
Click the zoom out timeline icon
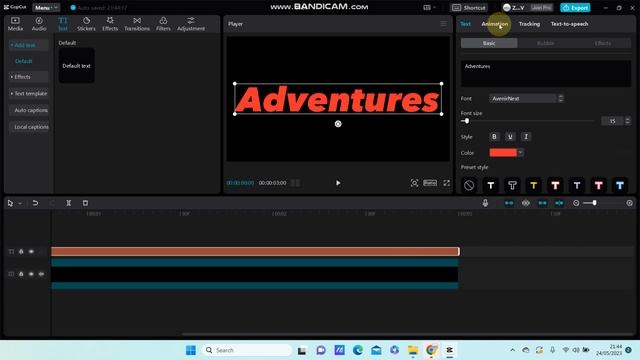[x=576, y=203]
